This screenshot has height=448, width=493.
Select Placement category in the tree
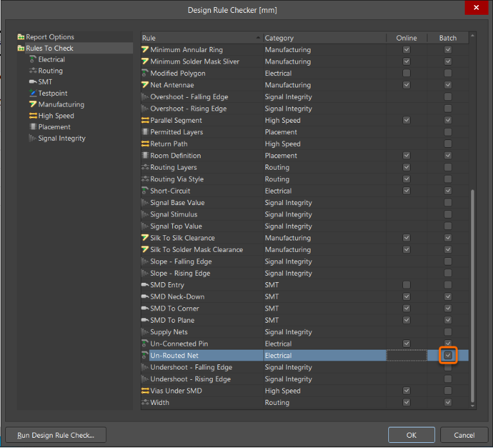(x=54, y=127)
